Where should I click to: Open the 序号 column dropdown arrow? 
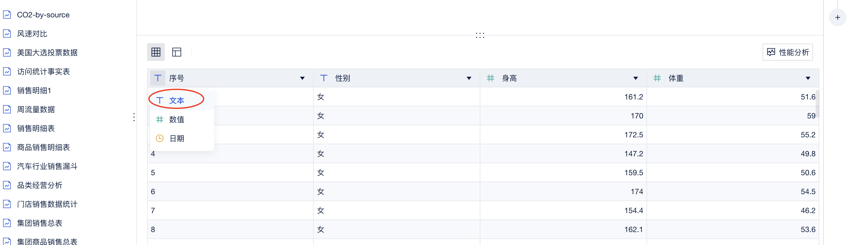click(x=302, y=78)
